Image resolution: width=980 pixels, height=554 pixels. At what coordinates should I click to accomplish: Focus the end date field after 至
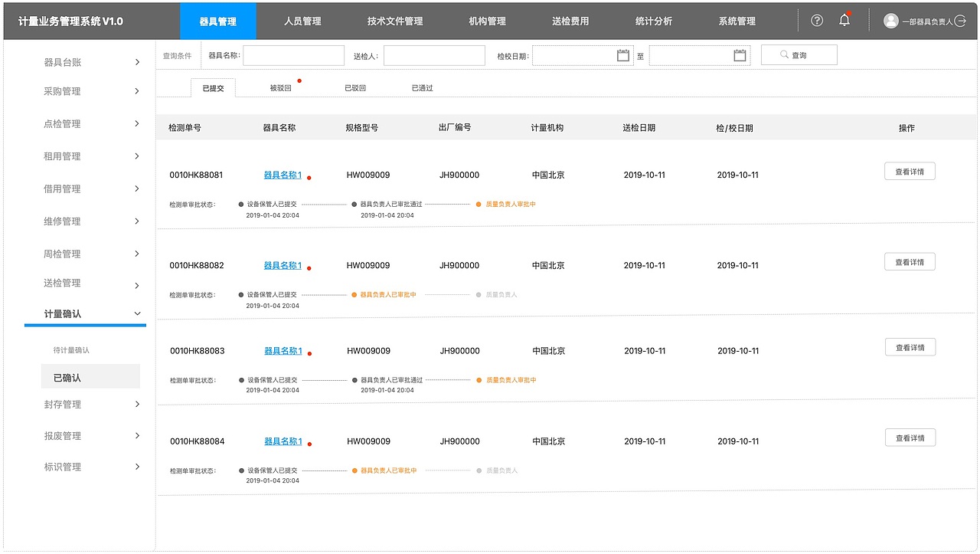[700, 55]
